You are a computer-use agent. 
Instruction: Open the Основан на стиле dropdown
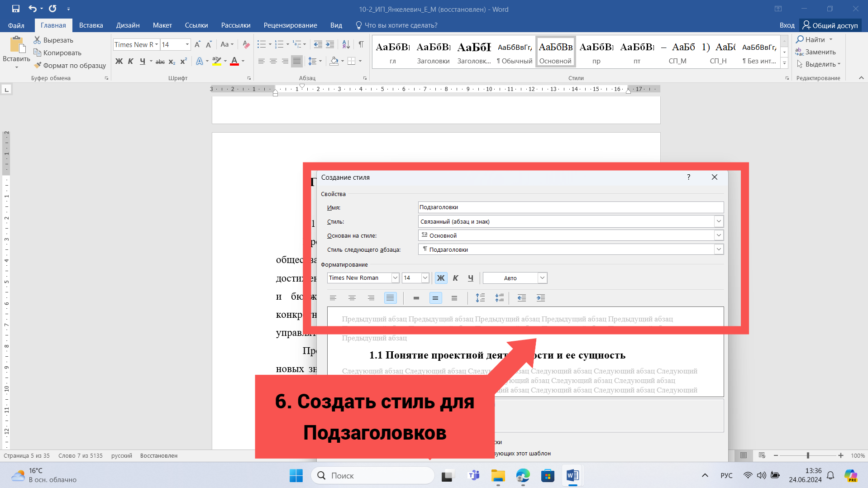click(x=719, y=235)
